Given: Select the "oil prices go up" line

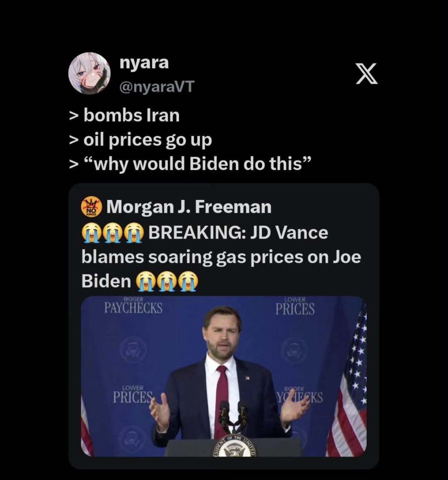Looking at the screenshot, I should click(x=140, y=140).
